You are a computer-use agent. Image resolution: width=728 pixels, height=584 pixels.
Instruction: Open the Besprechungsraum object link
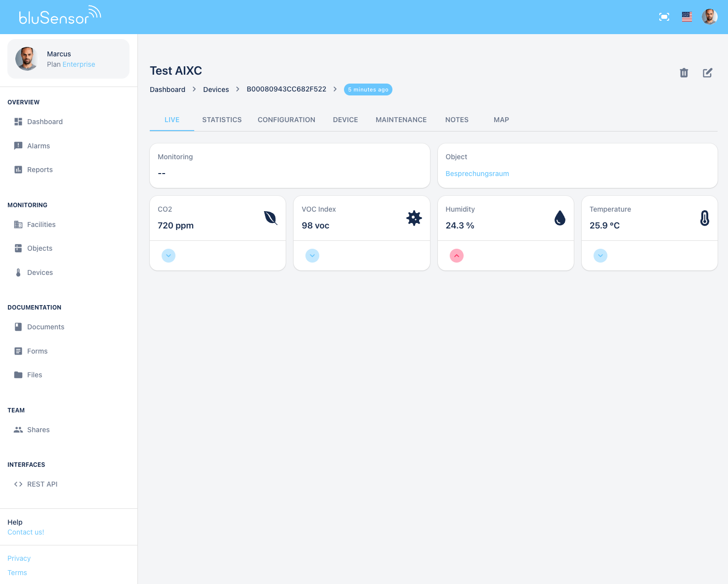[477, 174]
